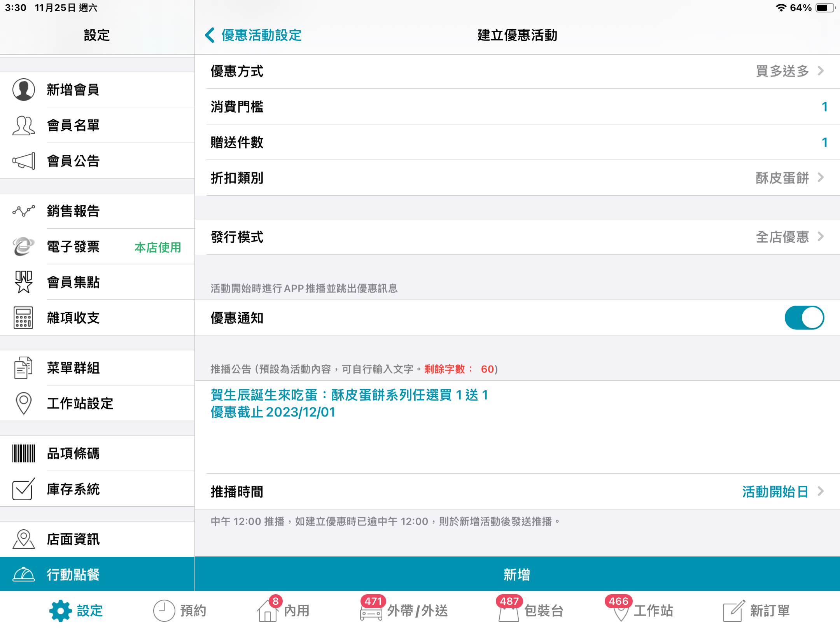
Task: Tap the barcode icon for 品項條碼
Action: tap(24, 453)
